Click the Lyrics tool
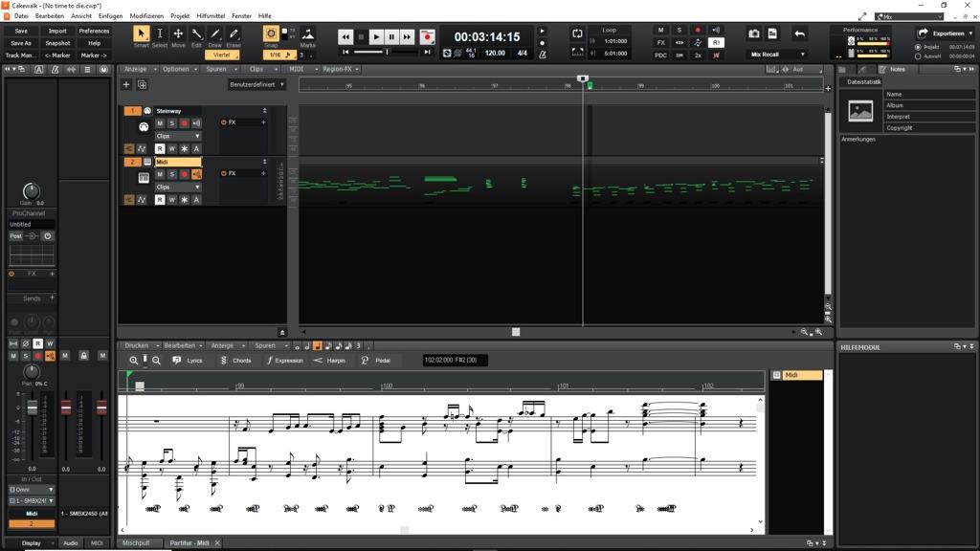Screen dimensions: 980x551 point(188,361)
